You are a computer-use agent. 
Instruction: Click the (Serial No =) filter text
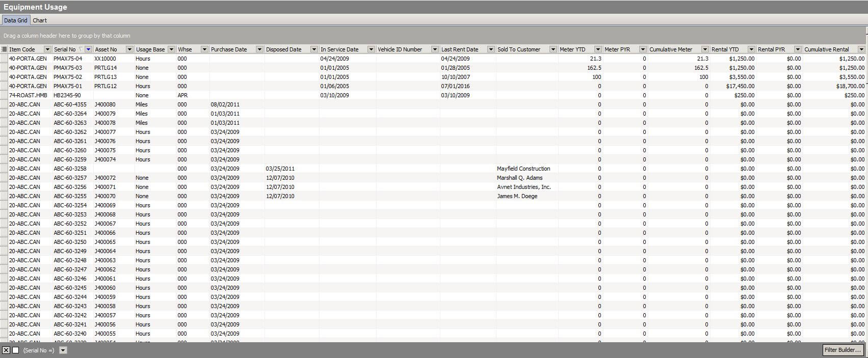coord(39,350)
